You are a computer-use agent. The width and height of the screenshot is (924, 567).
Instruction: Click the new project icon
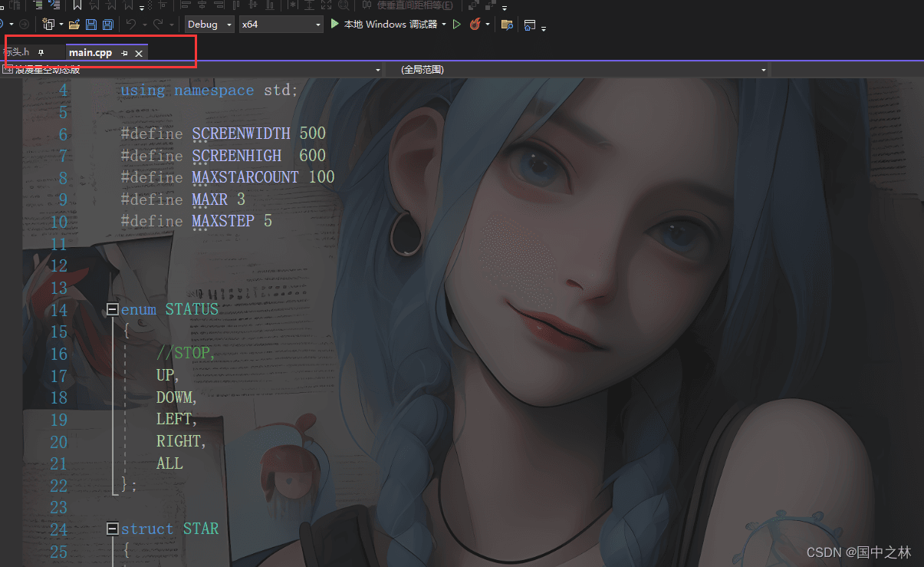pos(49,25)
